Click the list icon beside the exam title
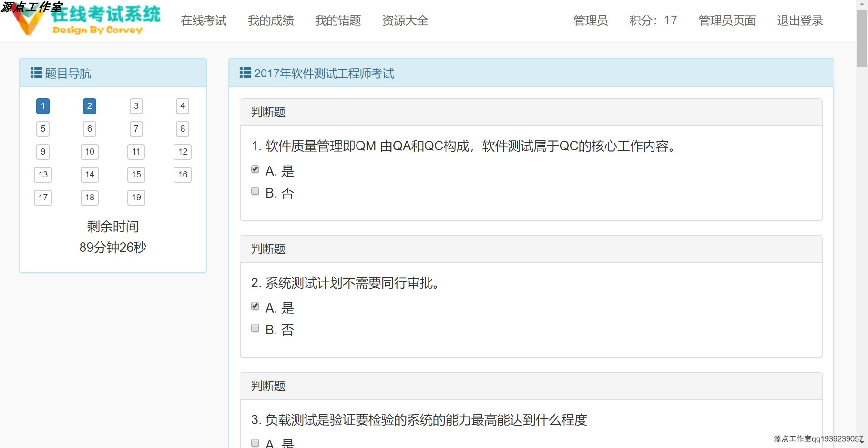Image resolution: width=868 pixels, height=448 pixels. point(245,73)
